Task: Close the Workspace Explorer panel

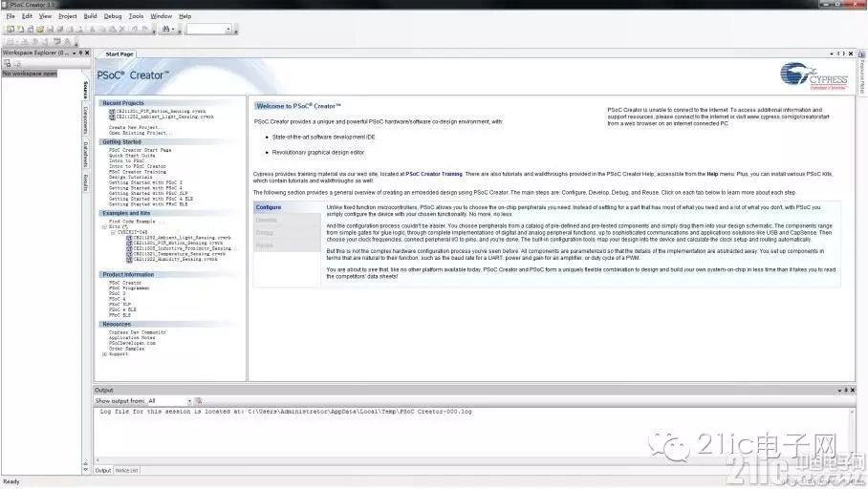Action: pos(87,53)
